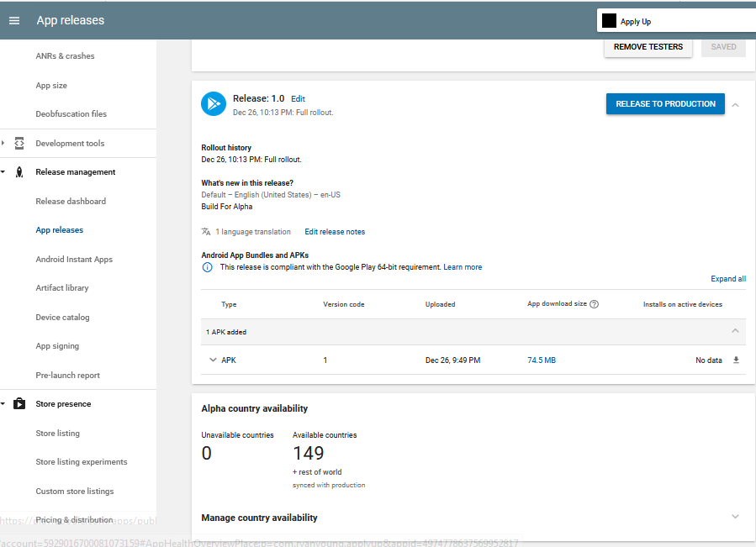The height and width of the screenshot is (547, 756).
Task: Expand the Manage country availability section
Action: pyautogui.click(x=735, y=518)
